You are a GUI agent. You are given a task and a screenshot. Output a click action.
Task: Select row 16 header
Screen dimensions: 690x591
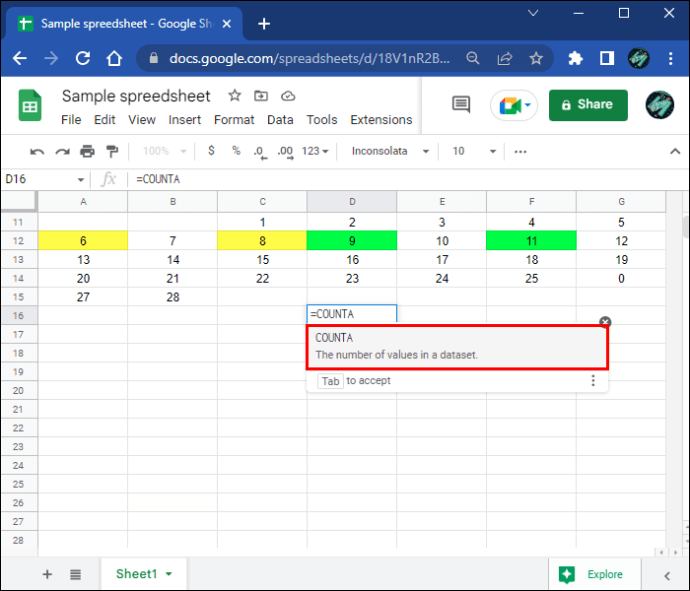coord(18,316)
